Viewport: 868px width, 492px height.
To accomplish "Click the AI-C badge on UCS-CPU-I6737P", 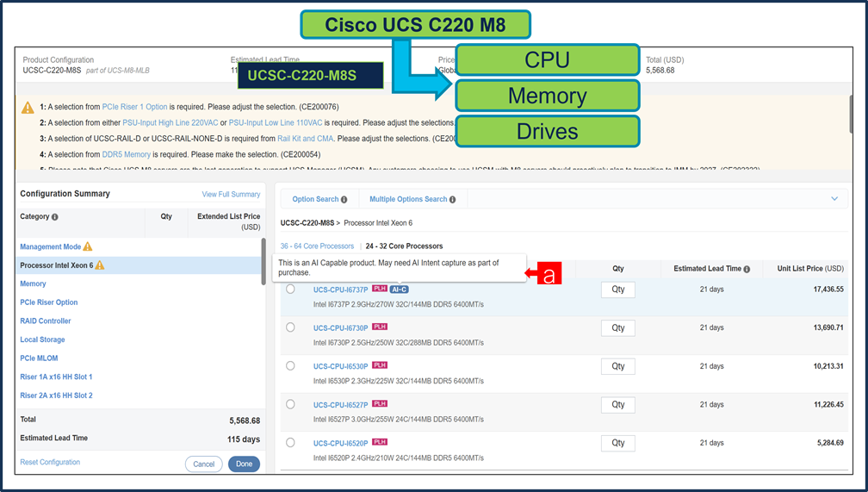I will 400,290.
